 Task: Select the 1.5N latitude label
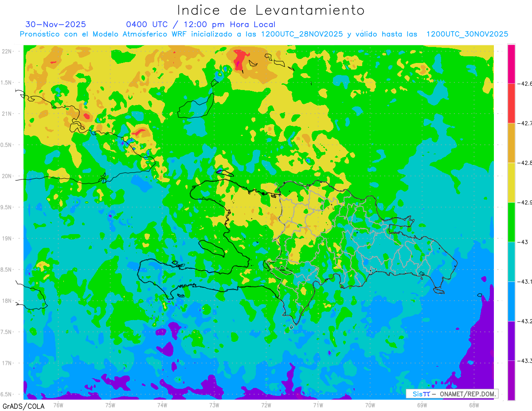click(7, 82)
